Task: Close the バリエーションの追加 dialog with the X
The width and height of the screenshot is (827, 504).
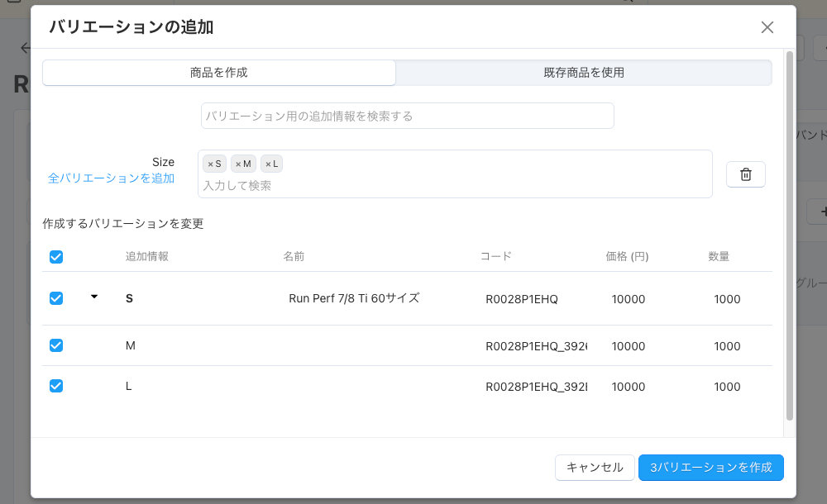Action: 767,27
